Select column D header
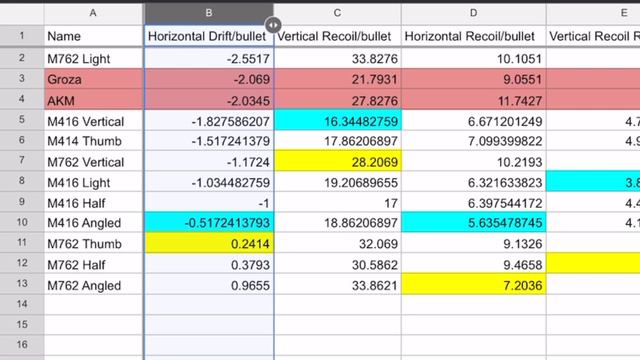 pos(473,13)
